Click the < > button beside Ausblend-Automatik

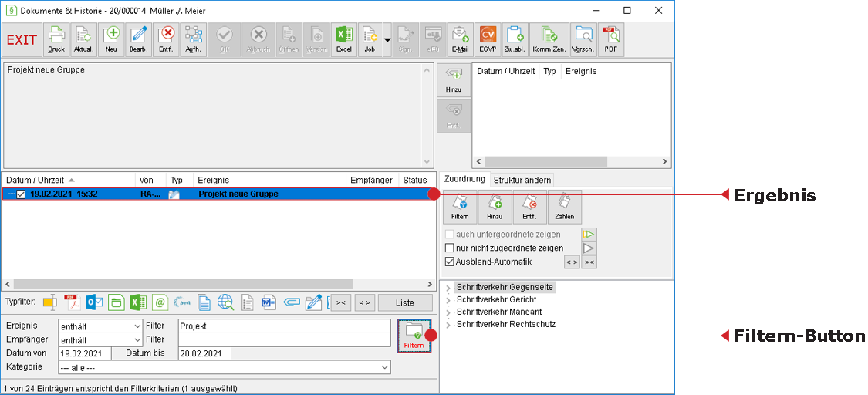pos(572,262)
